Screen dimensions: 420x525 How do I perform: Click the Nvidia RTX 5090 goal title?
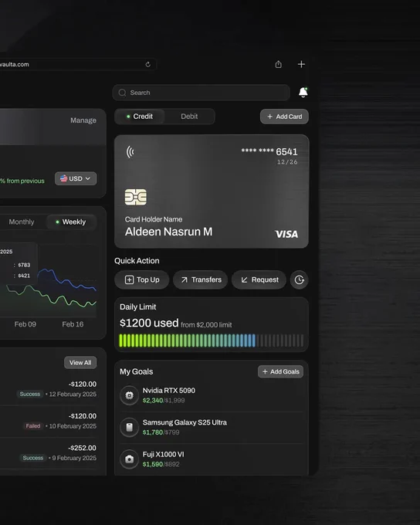(x=169, y=391)
